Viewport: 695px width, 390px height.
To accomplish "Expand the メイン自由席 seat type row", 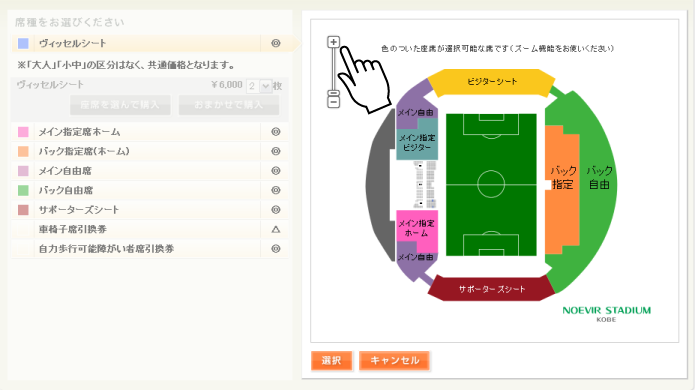I will pyautogui.click(x=150, y=171).
